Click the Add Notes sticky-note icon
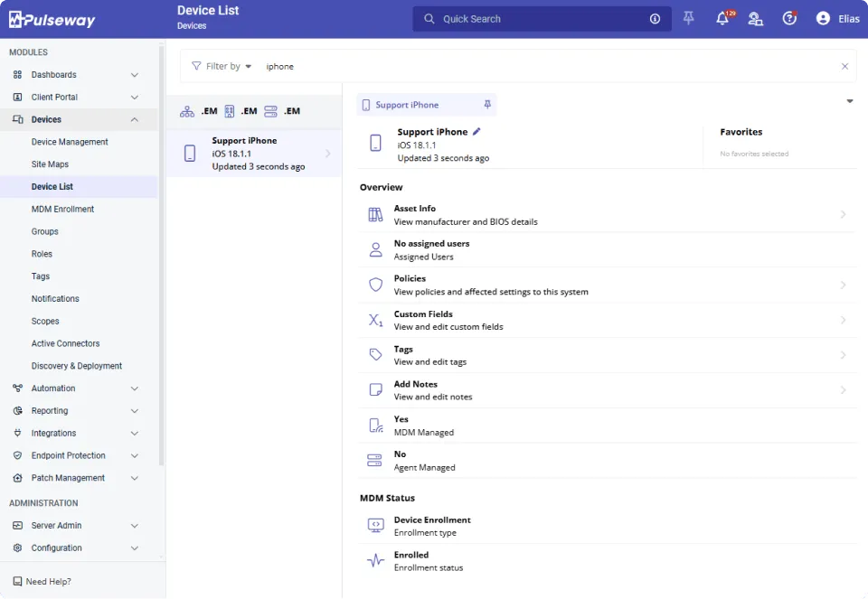This screenshot has height=599, width=868. point(375,390)
